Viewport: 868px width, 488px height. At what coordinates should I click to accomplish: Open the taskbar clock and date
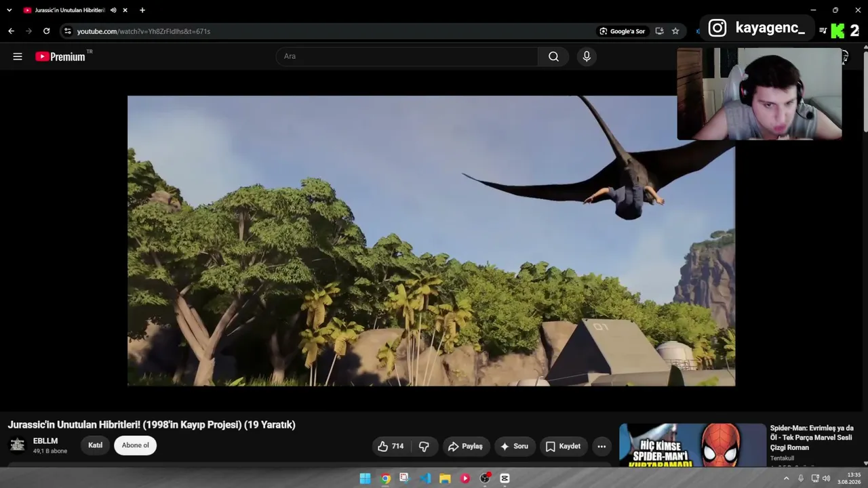[x=849, y=479]
